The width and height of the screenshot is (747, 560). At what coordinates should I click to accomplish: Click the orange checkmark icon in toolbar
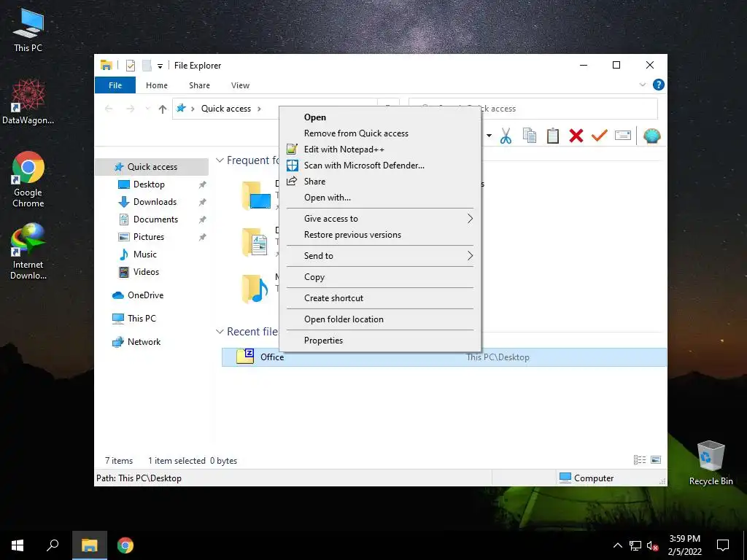click(600, 135)
